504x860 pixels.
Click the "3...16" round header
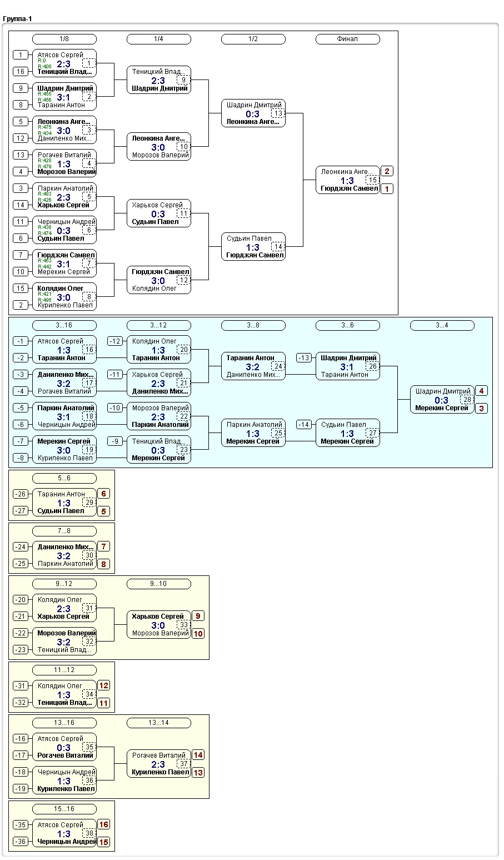[x=64, y=325]
